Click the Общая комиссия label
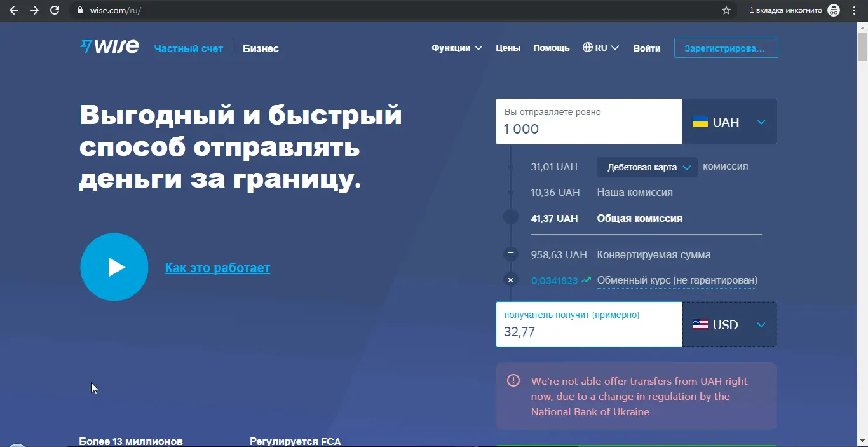This screenshot has width=868, height=447. pos(640,218)
